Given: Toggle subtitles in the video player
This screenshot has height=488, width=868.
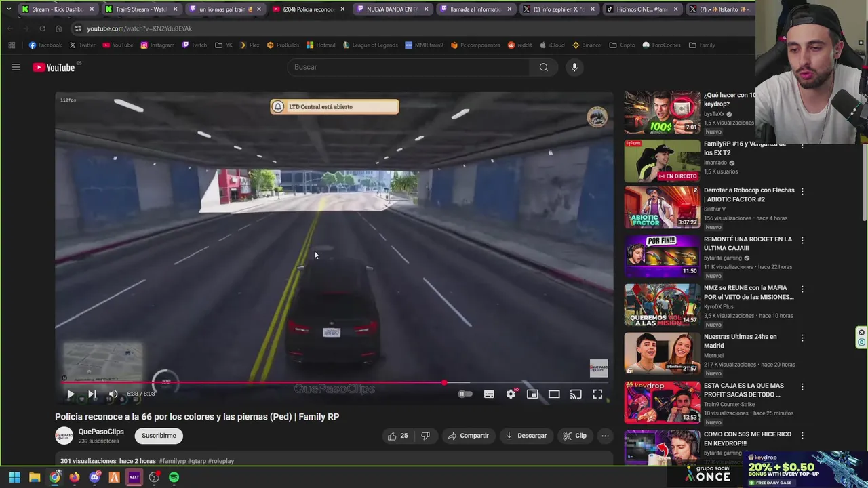Looking at the screenshot, I should point(489,394).
